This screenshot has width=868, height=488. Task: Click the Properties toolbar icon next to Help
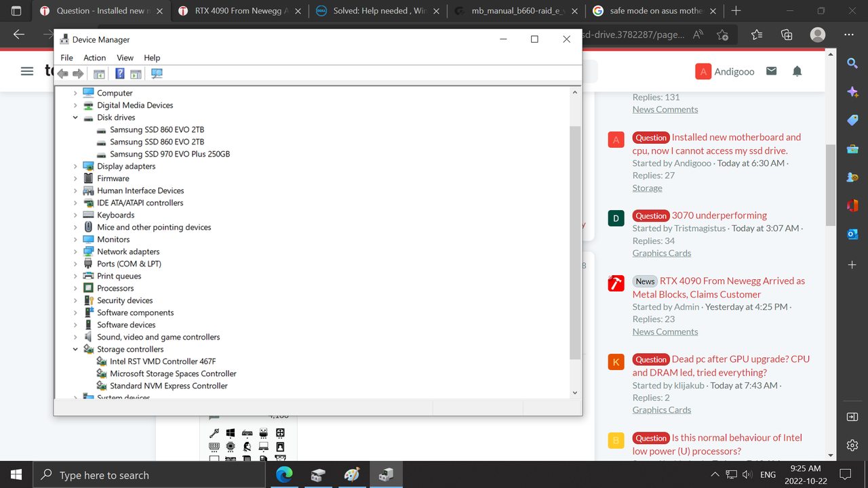(136, 74)
